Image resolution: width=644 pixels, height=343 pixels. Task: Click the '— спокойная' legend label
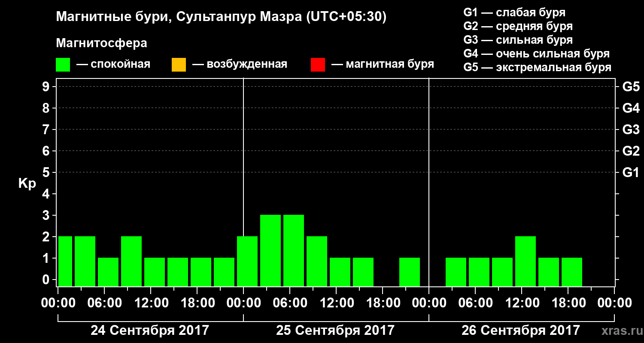coord(113,65)
